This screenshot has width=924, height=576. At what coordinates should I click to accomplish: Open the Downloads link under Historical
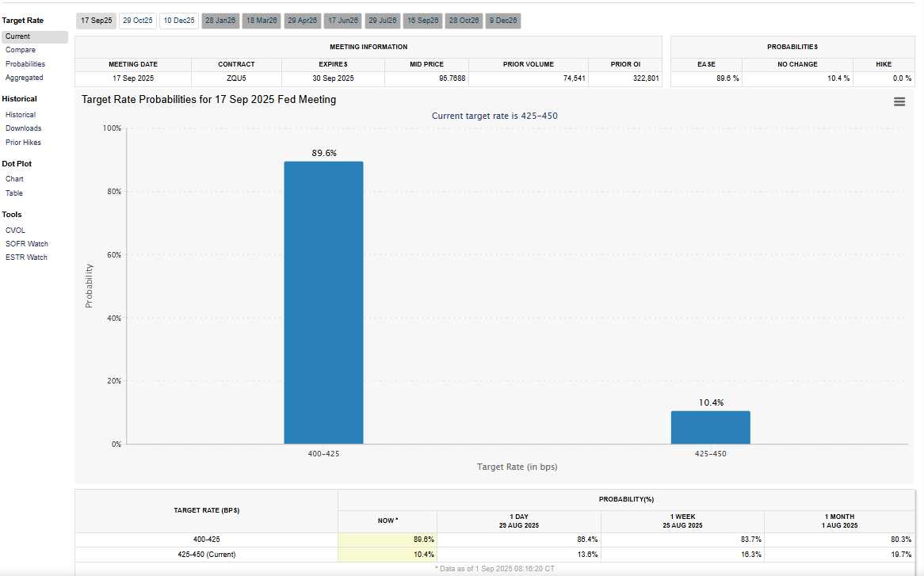click(24, 128)
